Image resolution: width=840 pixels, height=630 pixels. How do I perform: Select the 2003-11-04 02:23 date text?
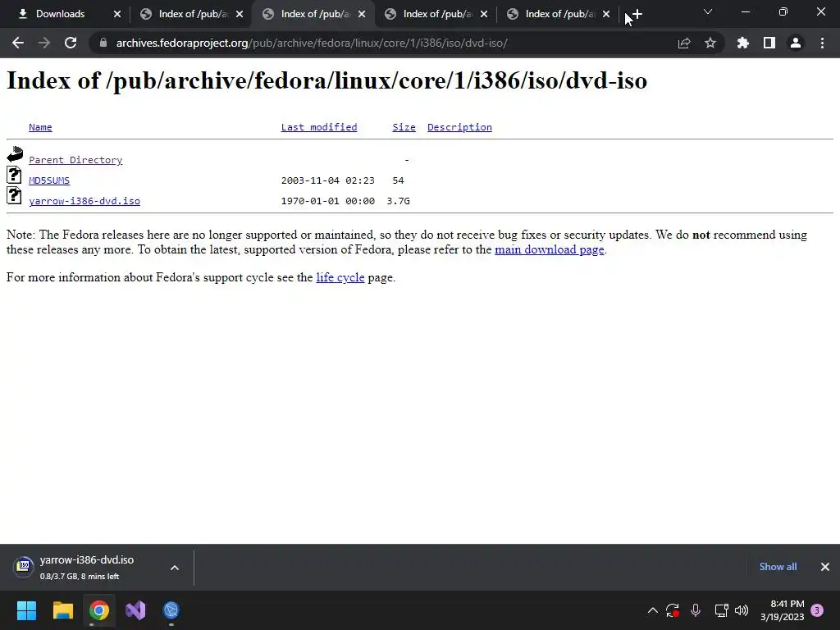coord(328,180)
